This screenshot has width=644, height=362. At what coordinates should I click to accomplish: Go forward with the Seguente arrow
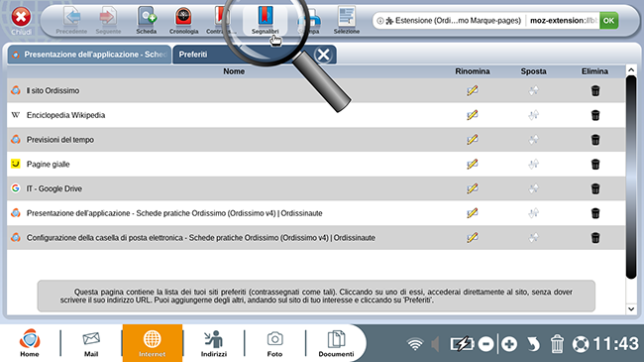click(x=108, y=20)
